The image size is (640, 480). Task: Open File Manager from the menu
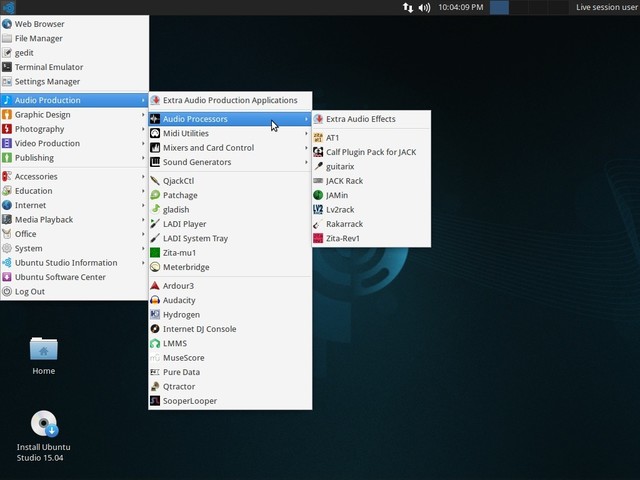pyautogui.click(x=74, y=38)
